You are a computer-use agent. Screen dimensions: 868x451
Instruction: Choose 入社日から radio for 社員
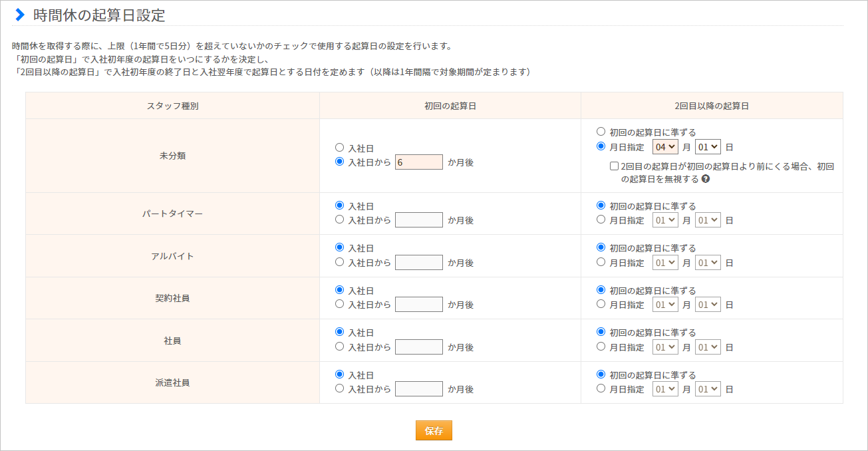340,347
